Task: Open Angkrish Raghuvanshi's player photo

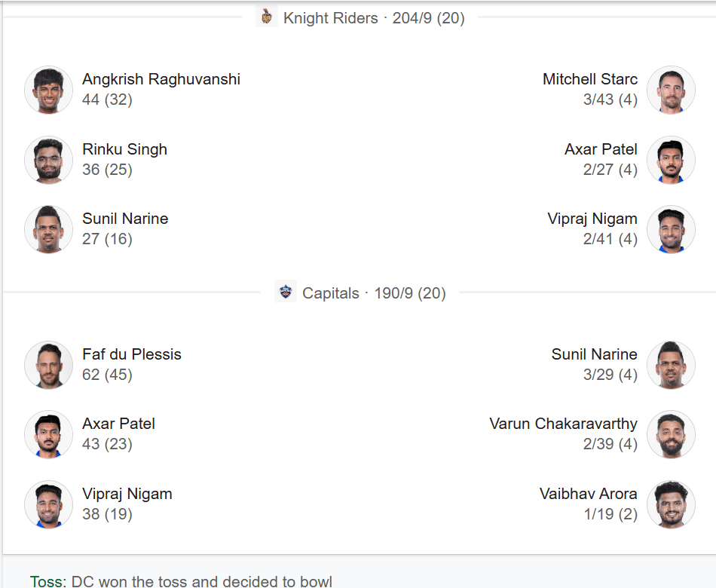Action: coord(48,90)
